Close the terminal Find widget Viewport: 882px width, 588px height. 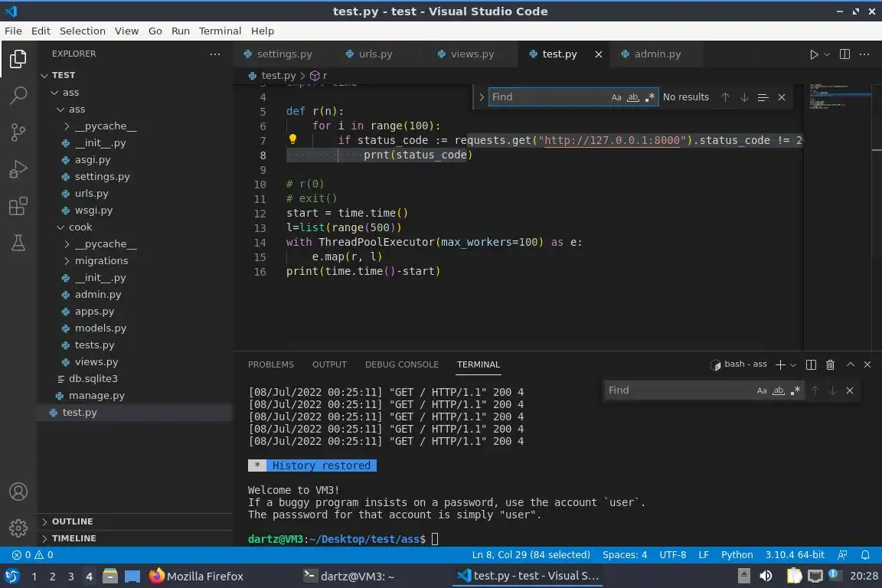(x=850, y=390)
